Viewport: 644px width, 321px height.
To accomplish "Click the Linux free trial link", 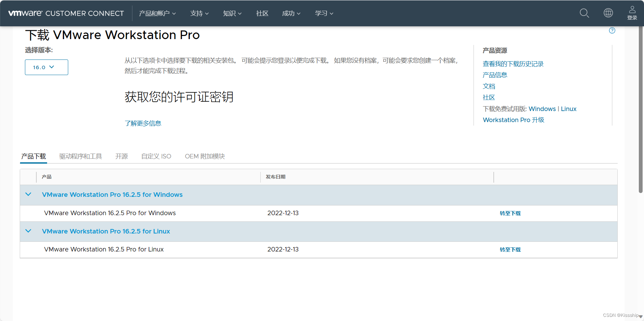I will tap(569, 109).
